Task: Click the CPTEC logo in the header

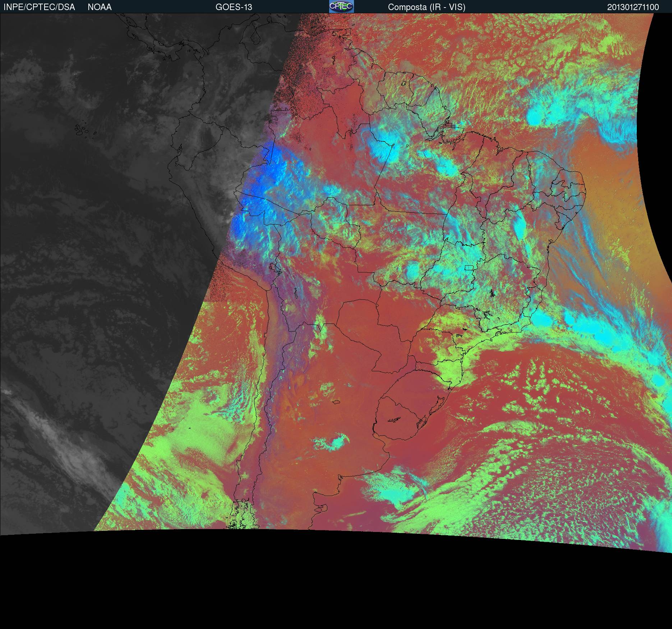Action: pos(341,6)
